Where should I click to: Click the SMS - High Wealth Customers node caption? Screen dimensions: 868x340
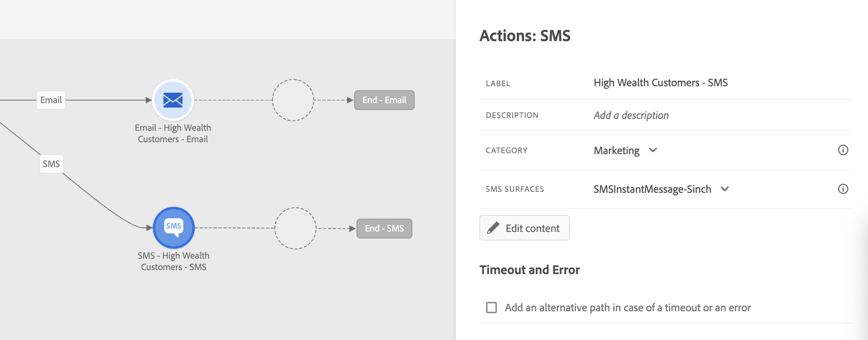point(173,261)
